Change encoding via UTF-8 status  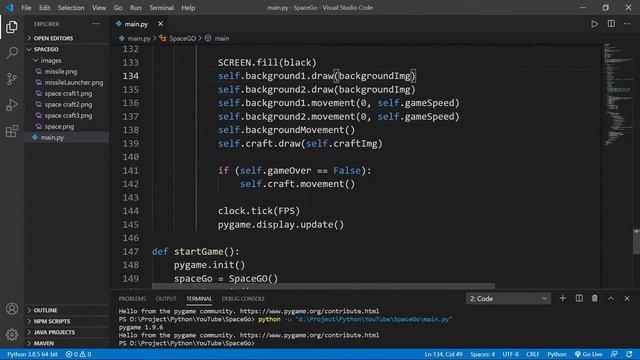click(x=511, y=354)
